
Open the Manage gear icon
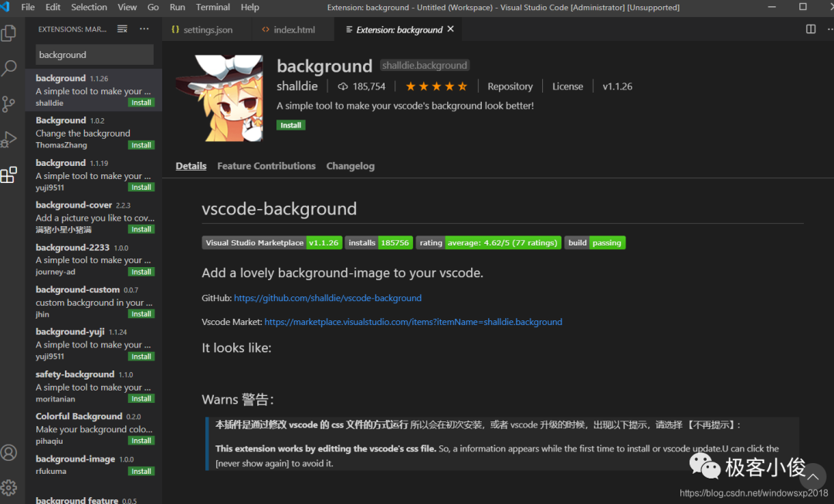[8, 488]
